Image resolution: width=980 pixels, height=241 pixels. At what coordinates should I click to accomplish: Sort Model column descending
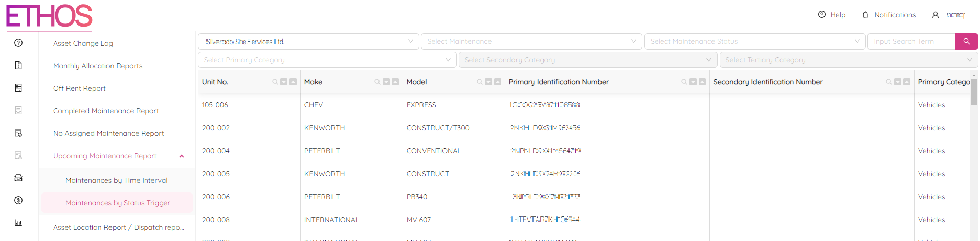(488, 82)
